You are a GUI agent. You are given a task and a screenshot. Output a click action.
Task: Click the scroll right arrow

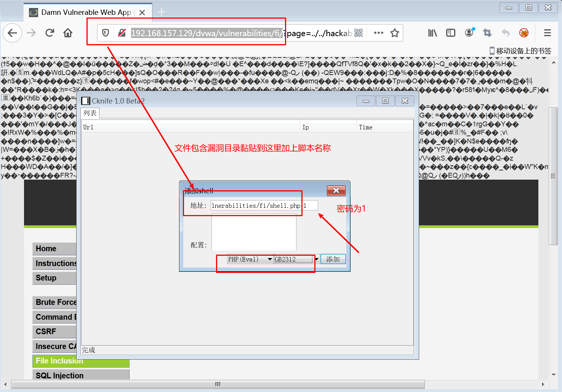point(543,384)
